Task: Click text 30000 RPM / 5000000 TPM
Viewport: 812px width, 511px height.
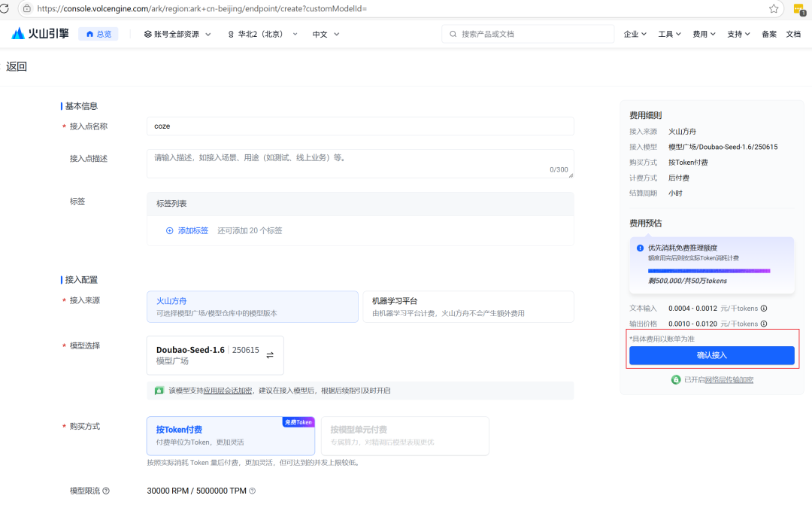Action: [196, 491]
